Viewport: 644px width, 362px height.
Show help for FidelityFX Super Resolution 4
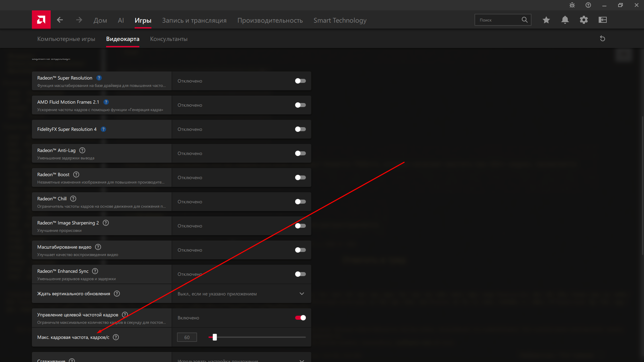pos(103,129)
